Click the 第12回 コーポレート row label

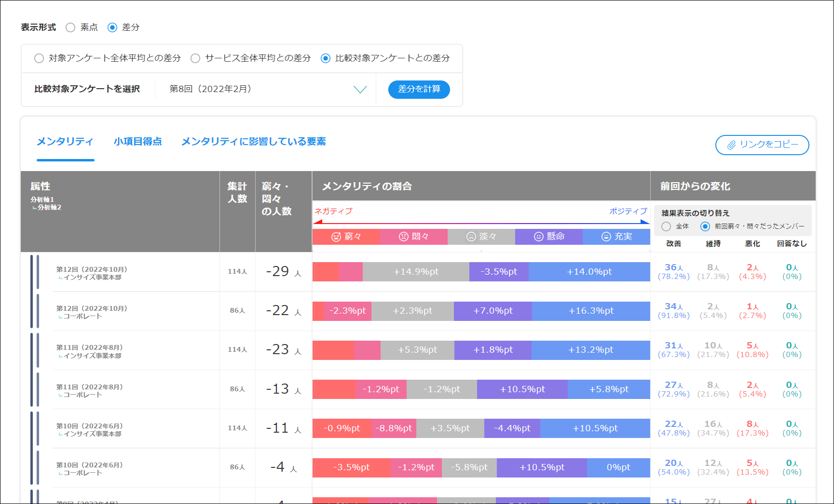[92, 312]
